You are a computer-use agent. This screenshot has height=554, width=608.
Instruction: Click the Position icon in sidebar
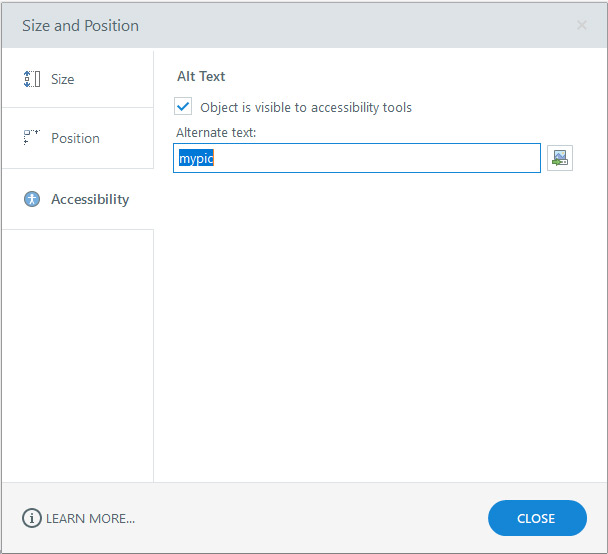(x=32, y=138)
